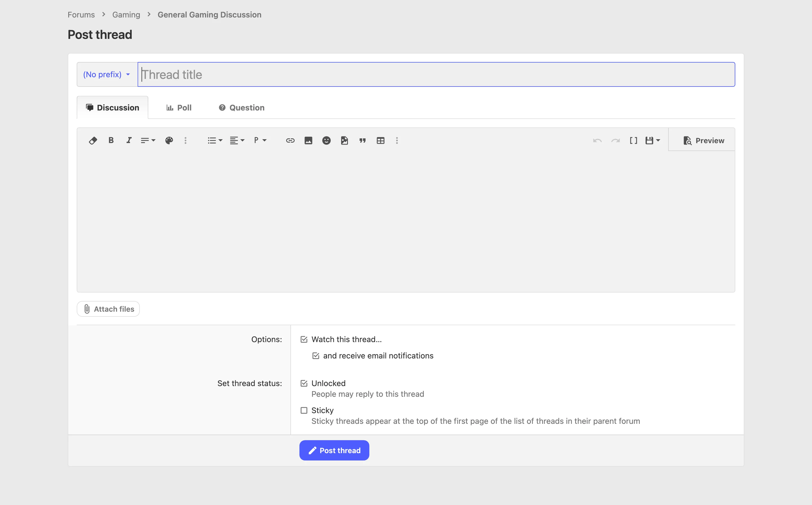
Task: Open the (No prefix) dropdown
Action: 107,74
